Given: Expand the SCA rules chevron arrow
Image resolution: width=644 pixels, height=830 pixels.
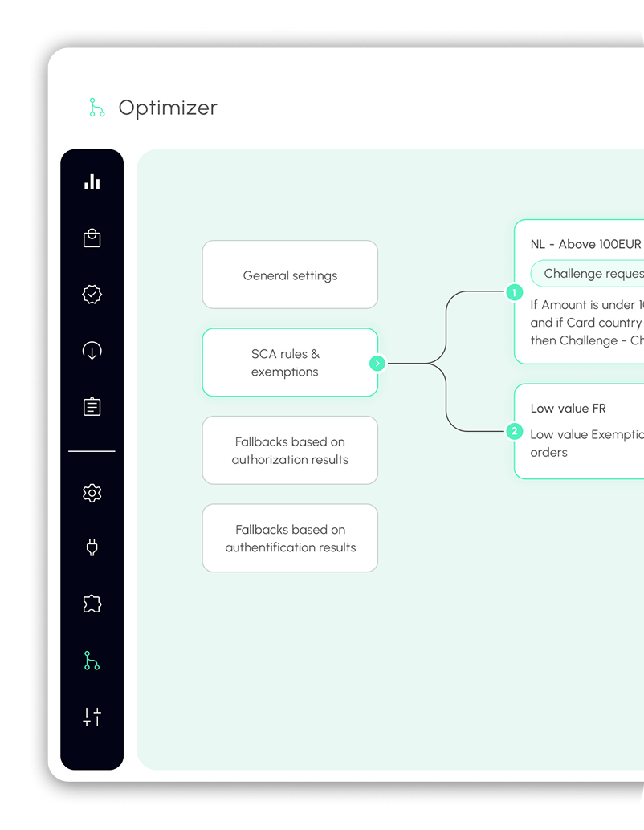Looking at the screenshot, I should click(x=378, y=364).
